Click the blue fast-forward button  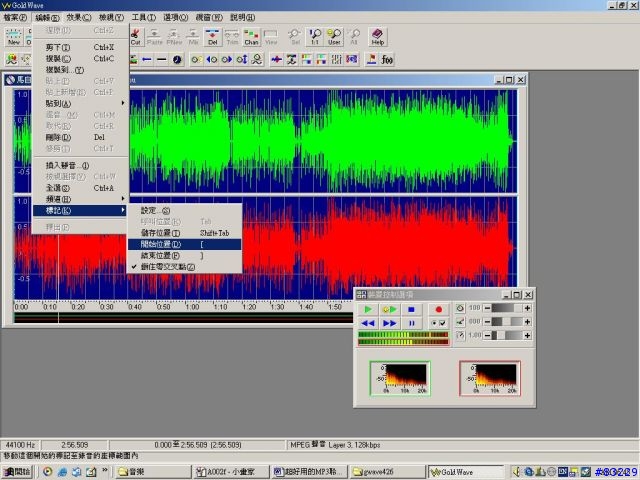pyautogui.click(x=389, y=323)
